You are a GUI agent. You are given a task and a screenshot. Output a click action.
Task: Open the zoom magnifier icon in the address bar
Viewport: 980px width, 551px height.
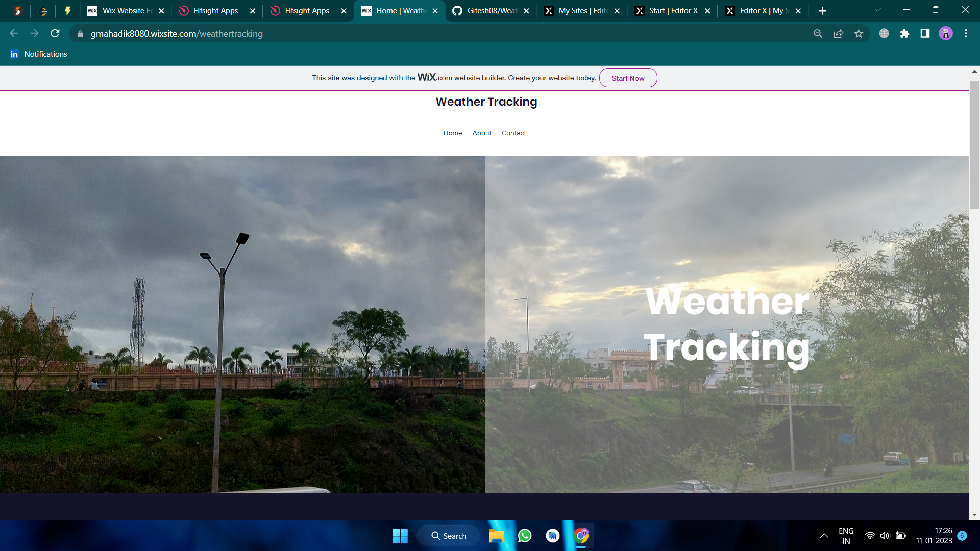click(818, 34)
